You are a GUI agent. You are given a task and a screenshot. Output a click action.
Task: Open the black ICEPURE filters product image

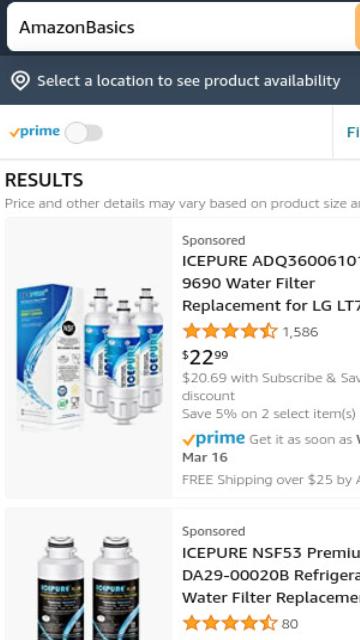tap(89, 574)
